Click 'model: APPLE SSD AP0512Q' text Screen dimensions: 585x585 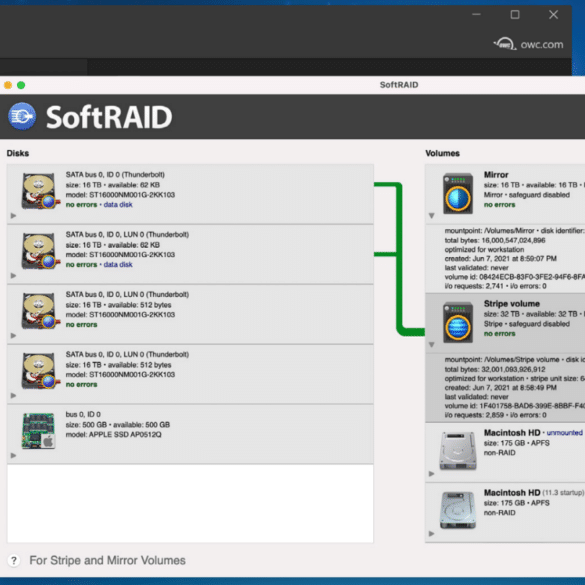point(113,435)
